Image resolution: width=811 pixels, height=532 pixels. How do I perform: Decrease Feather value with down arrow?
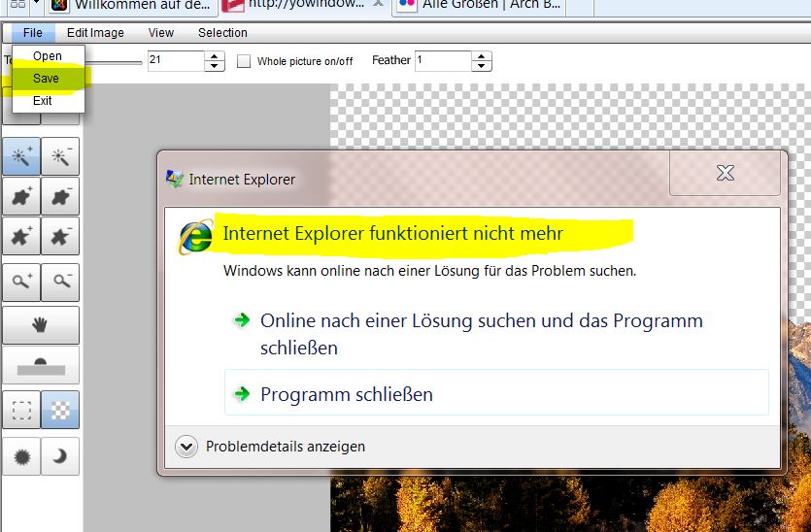tap(481, 66)
